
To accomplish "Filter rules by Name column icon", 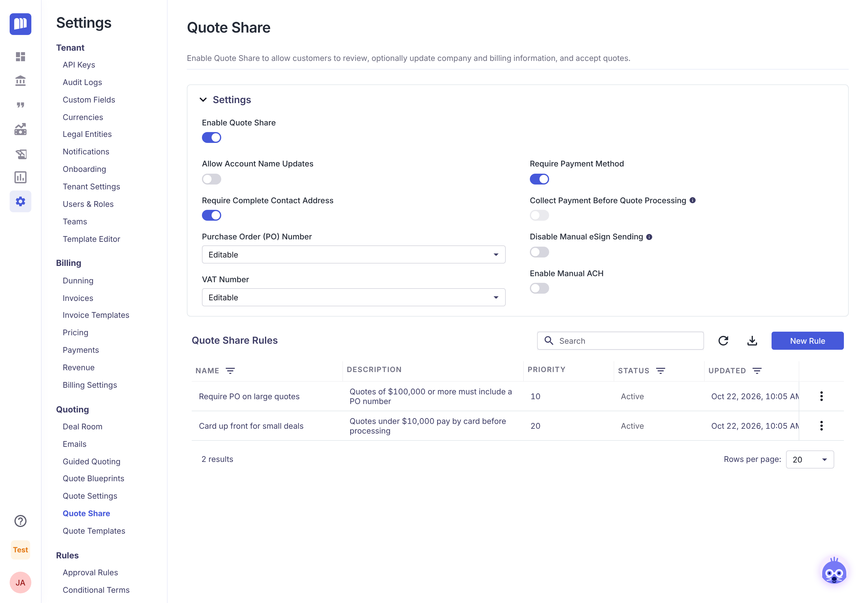I will [230, 371].
